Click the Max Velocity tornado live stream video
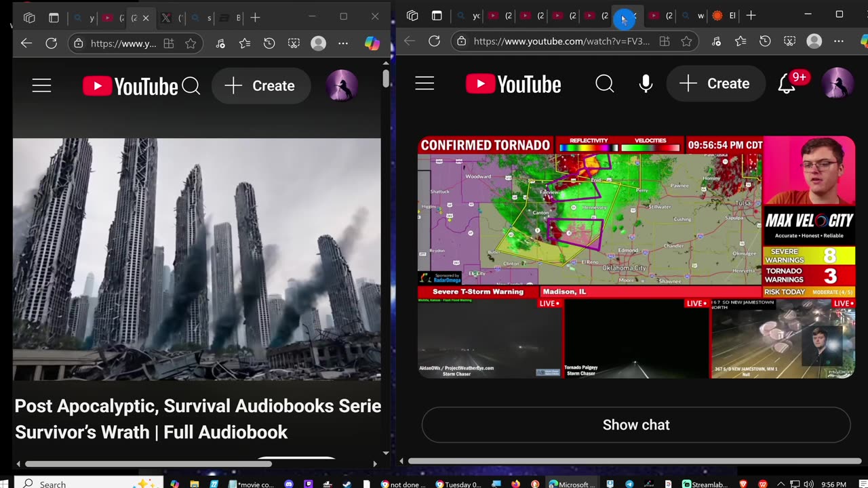 click(636, 257)
